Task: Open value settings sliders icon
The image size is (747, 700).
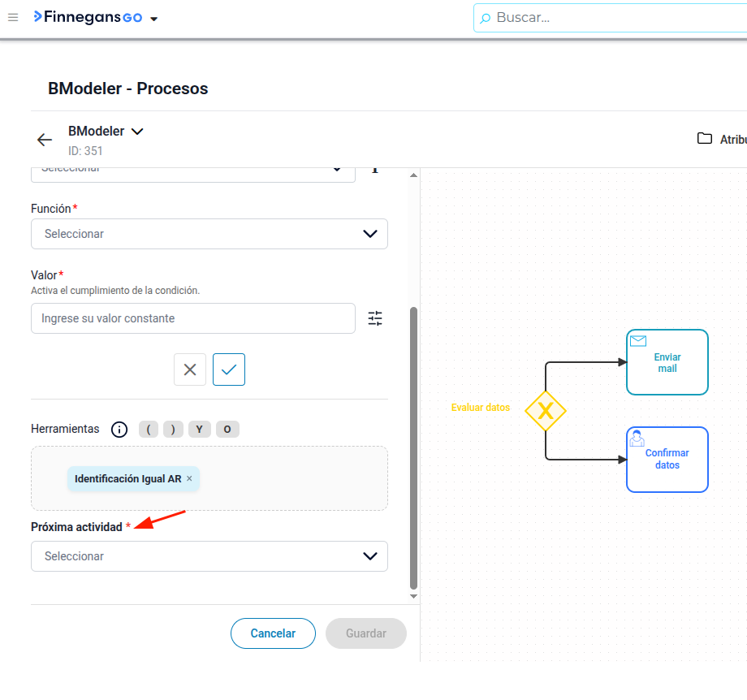Action: (375, 318)
